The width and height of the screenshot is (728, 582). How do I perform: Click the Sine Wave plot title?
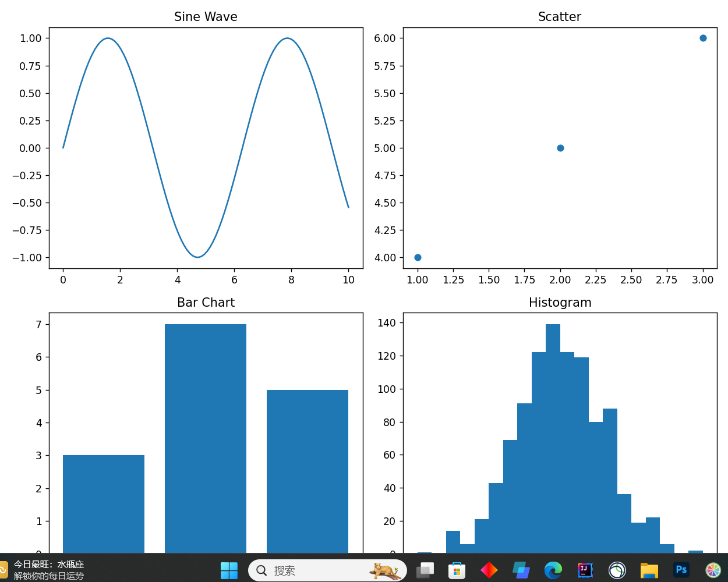click(205, 17)
